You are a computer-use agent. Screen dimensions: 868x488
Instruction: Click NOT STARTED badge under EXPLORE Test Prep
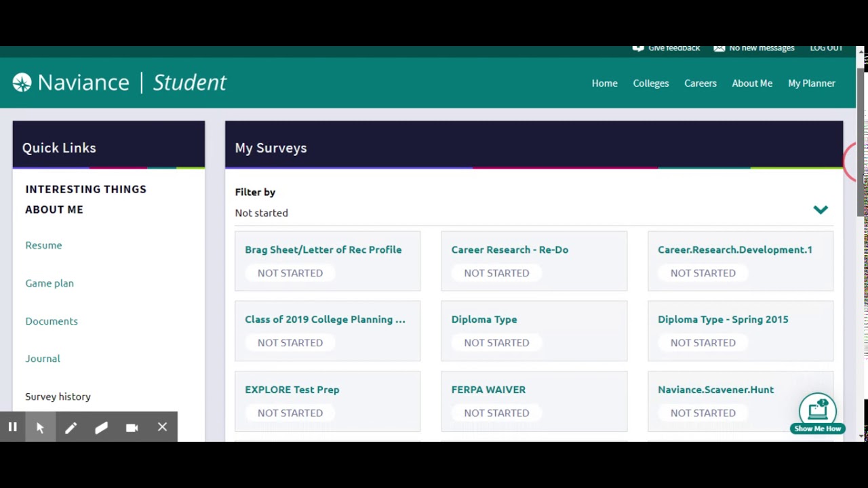click(x=290, y=413)
